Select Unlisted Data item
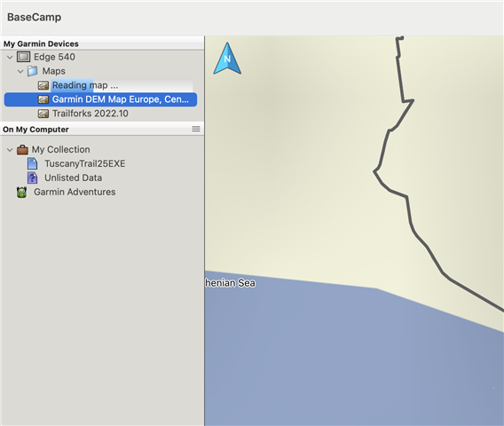 [74, 177]
